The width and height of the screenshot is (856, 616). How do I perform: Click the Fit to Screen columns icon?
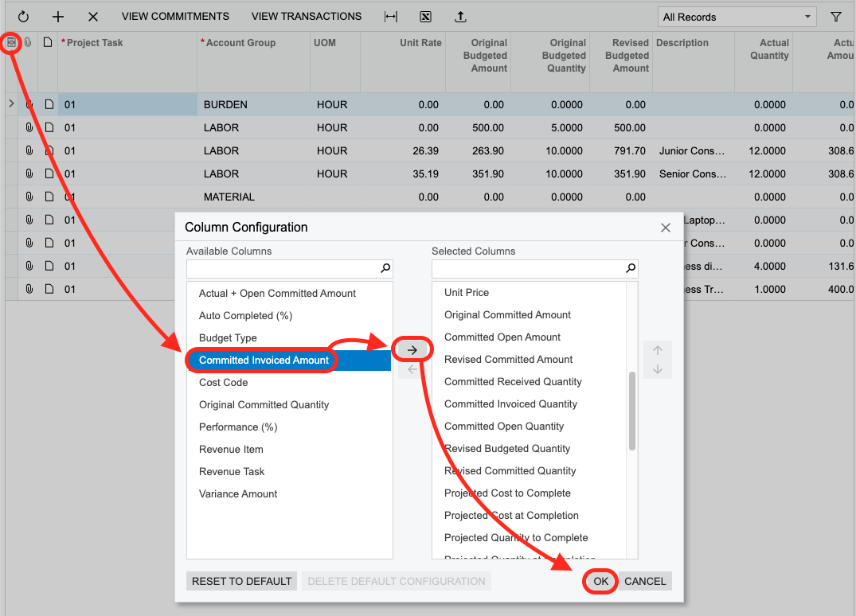(x=390, y=16)
